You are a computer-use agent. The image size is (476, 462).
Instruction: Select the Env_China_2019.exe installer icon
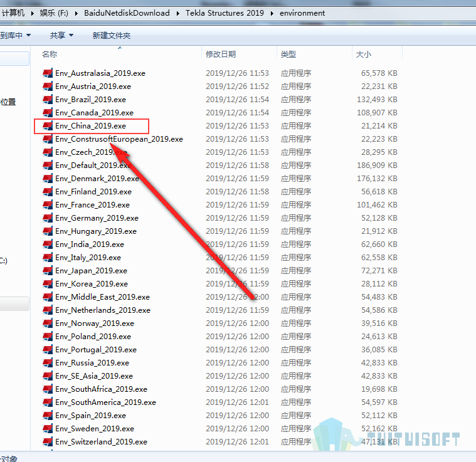point(48,126)
